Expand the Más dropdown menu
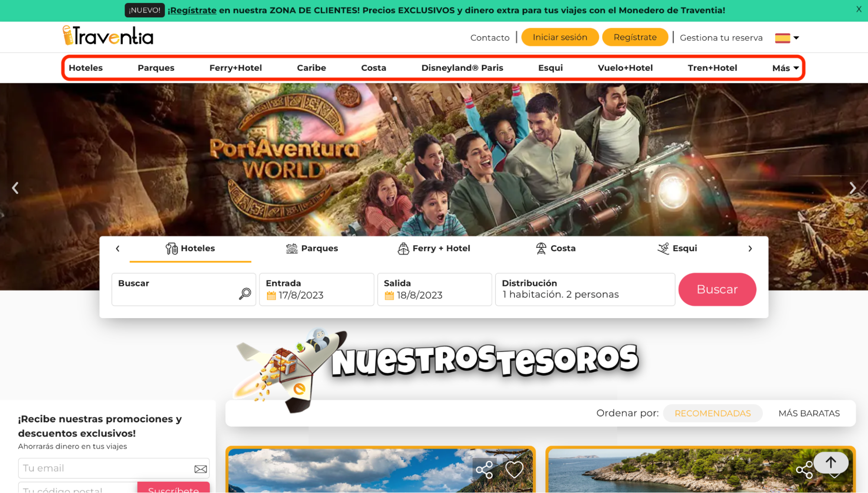Screen dimensions: 868x493 pos(785,68)
